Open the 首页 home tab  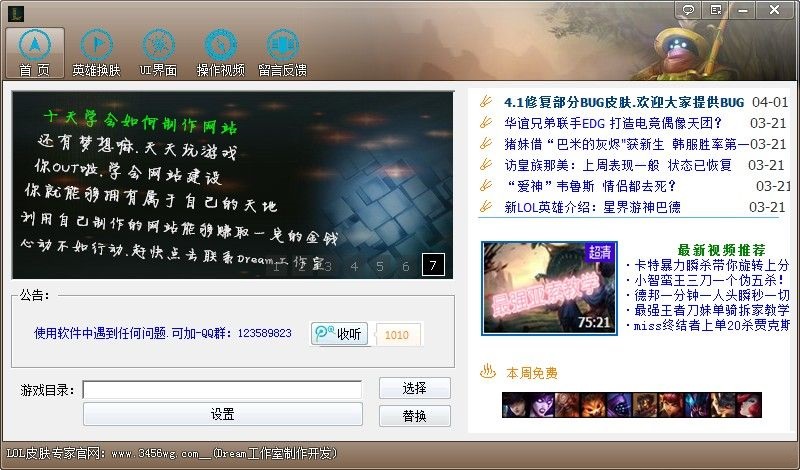coord(35,53)
